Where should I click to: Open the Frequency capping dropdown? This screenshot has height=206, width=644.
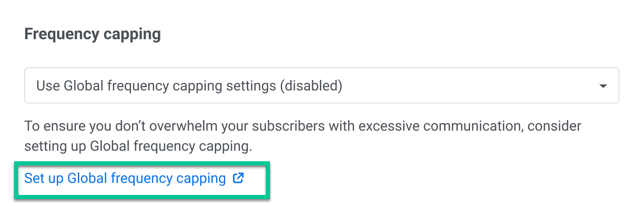coord(322,86)
